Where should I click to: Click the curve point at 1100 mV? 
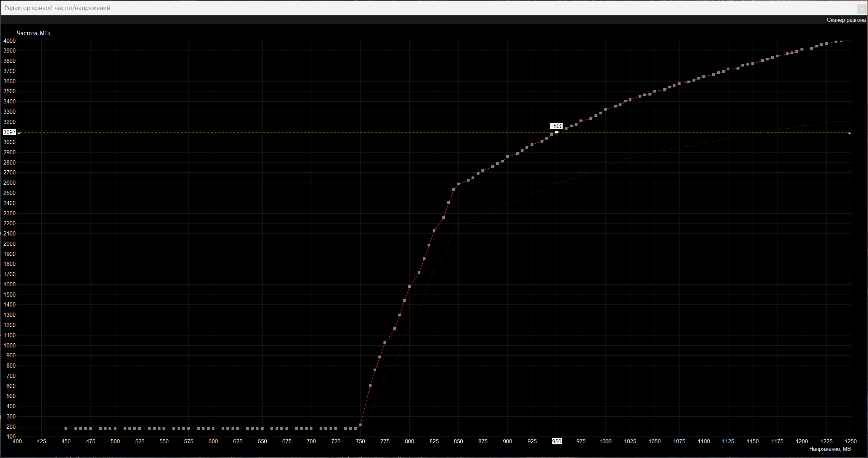point(704,76)
